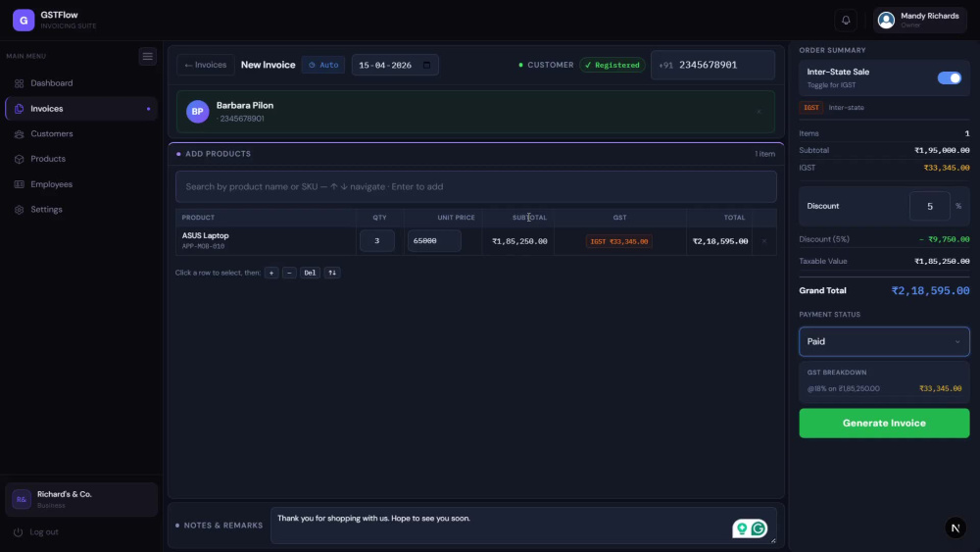Open the calendar date picker icon
Screen dimensions: 980x552
427,65
